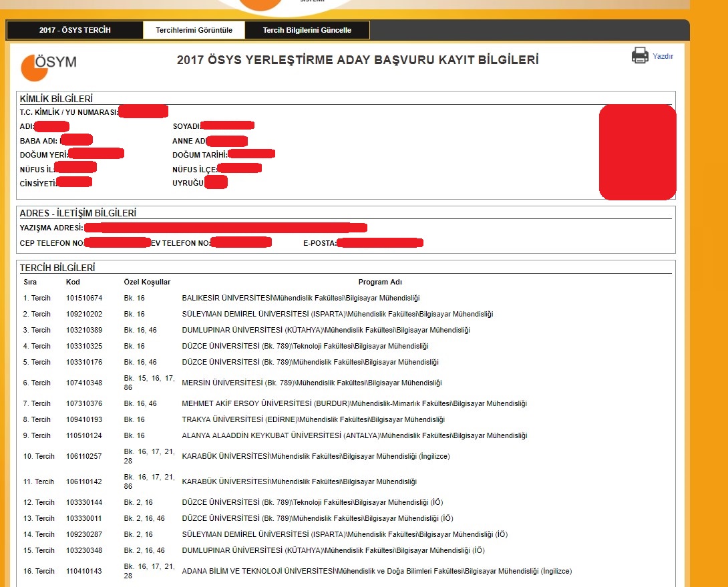Image resolution: width=728 pixels, height=587 pixels.
Task: Open the 2017 - ÖSYS TERCİH tab
Action: [x=75, y=30]
